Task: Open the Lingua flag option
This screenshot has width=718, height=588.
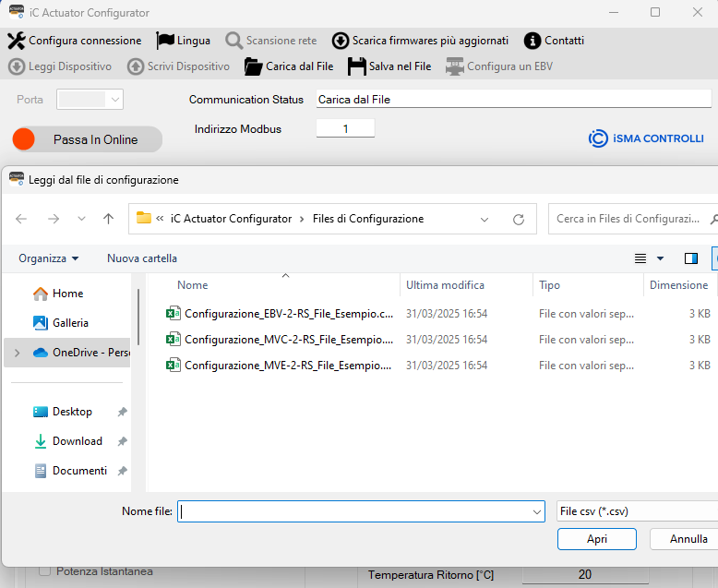Action: [x=165, y=41]
